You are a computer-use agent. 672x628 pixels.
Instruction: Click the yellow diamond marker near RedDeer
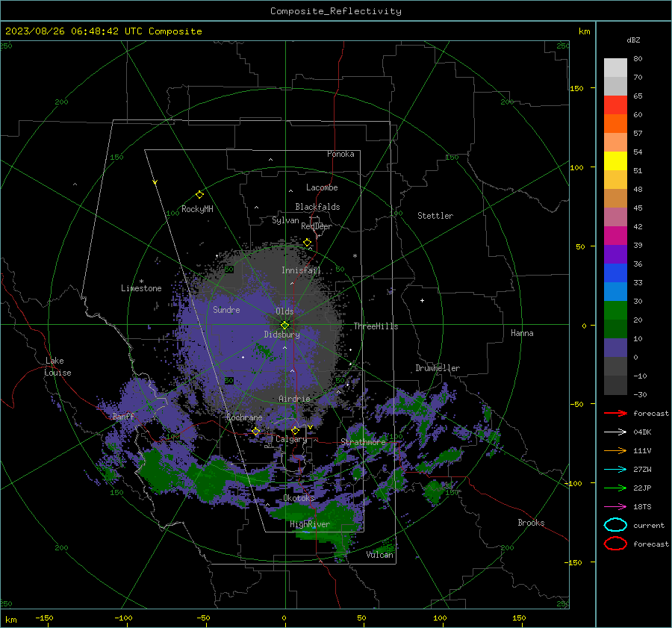308,243
